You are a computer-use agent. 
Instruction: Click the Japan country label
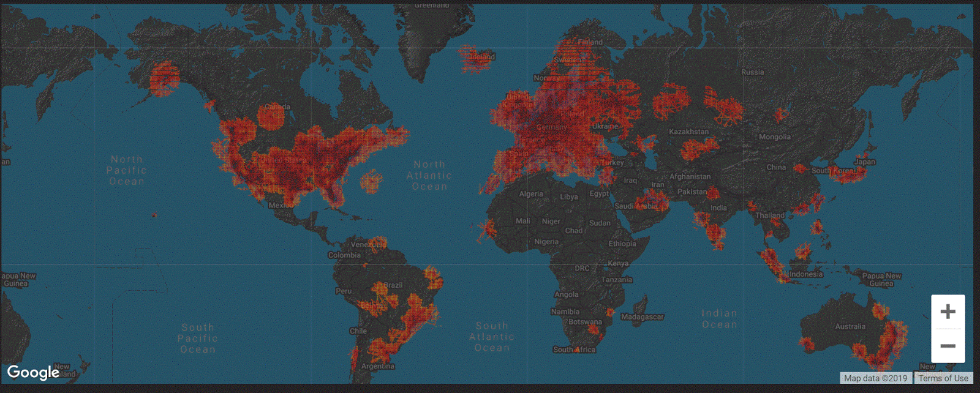click(x=865, y=162)
